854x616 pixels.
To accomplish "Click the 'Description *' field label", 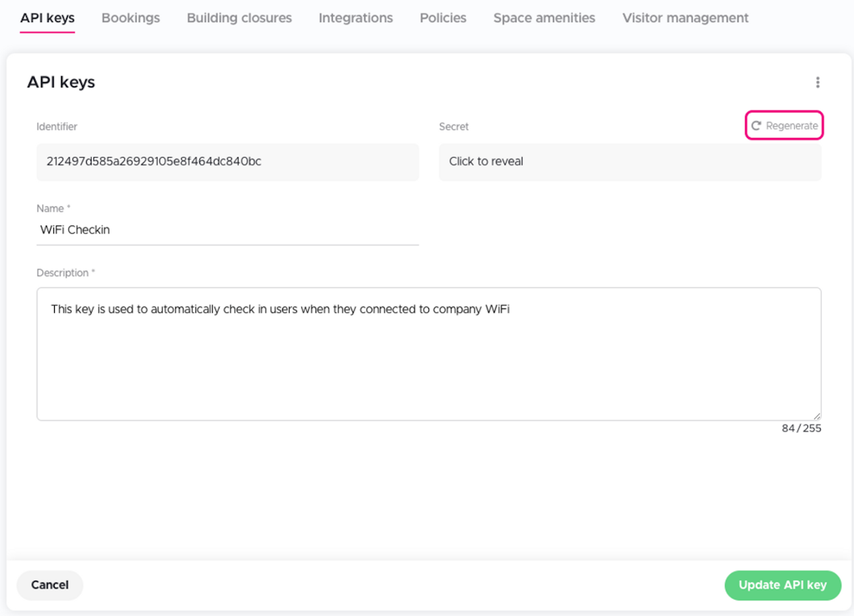I will click(x=65, y=273).
